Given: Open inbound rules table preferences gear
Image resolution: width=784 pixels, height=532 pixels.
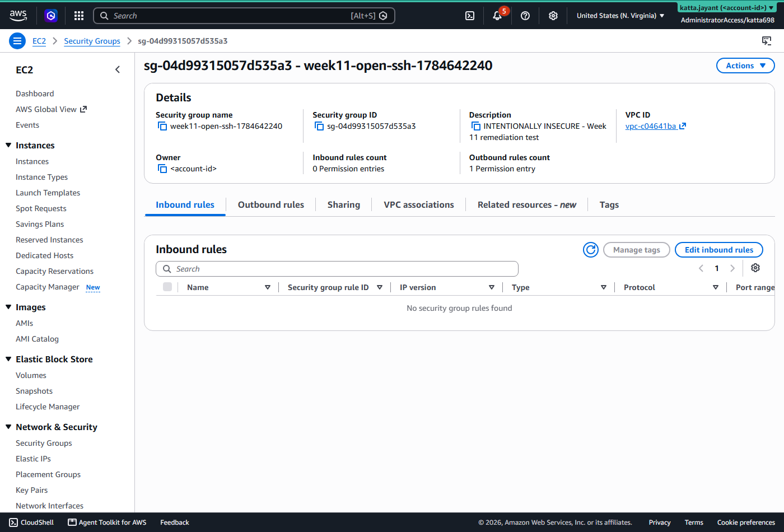Looking at the screenshot, I should point(755,268).
